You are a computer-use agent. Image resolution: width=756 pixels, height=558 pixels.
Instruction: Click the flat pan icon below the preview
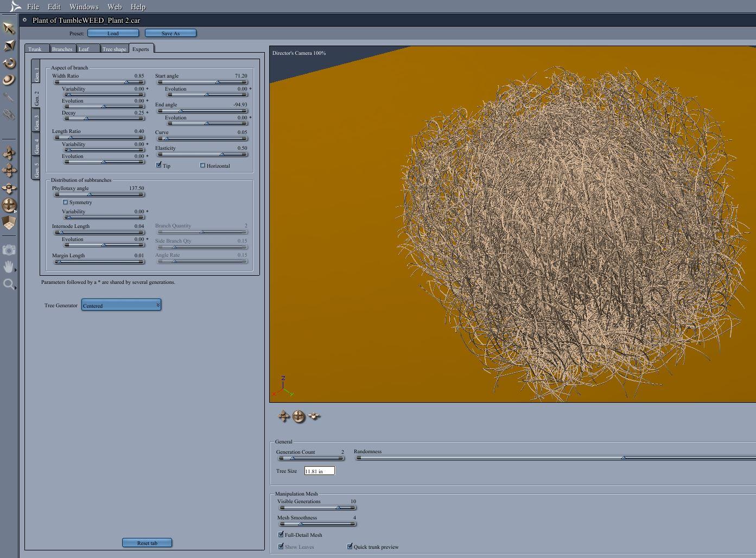click(314, 416)
